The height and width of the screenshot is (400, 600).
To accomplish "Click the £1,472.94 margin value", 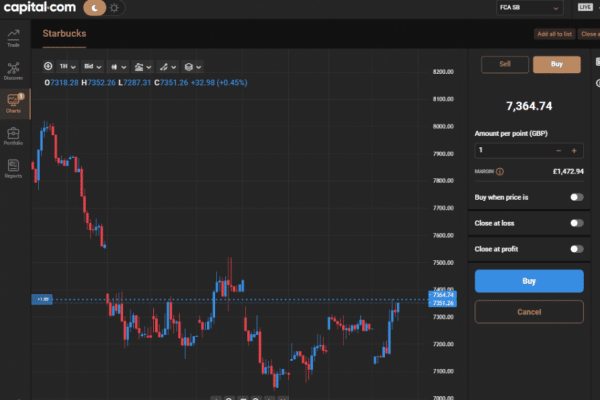I will 568,171.
